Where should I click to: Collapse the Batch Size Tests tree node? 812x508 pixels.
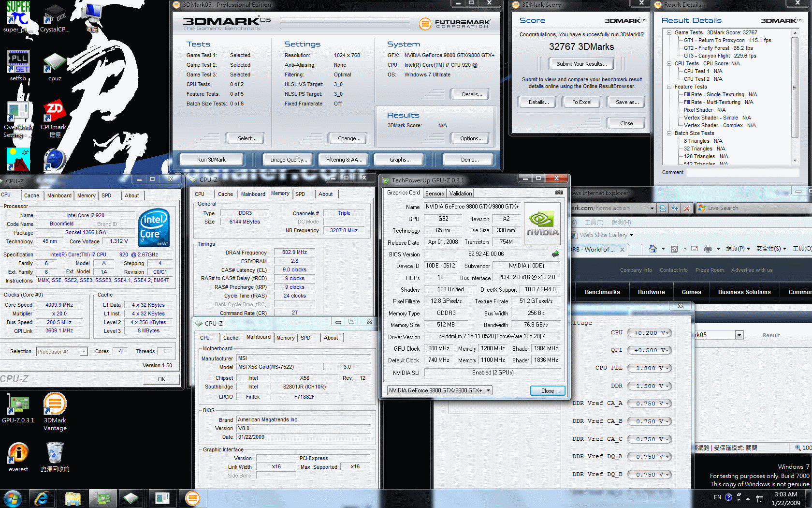click(669, 133)
